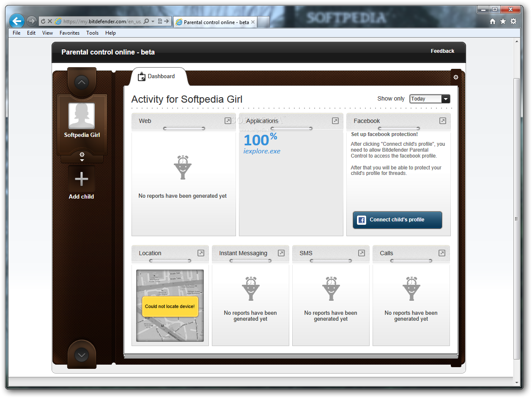Viewport: 532px width, 398px height.
Task: Close the Parental control online tab
Action: tap(253, 22)
